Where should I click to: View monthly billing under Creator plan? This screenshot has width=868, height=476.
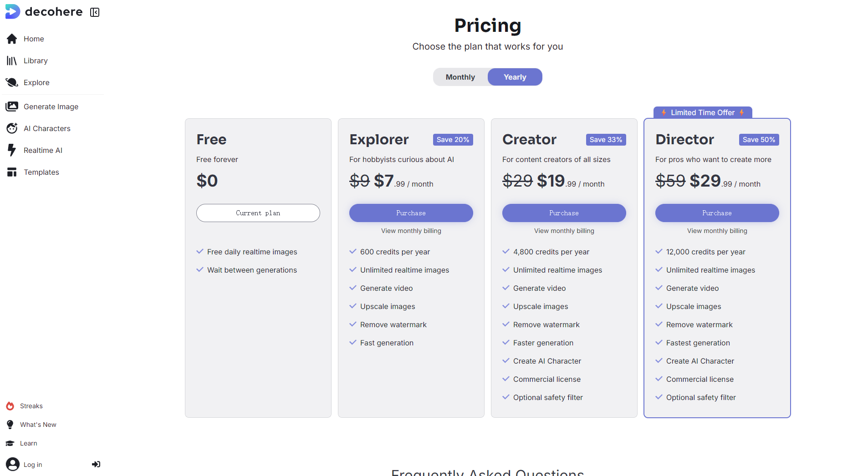click(564, 231)
